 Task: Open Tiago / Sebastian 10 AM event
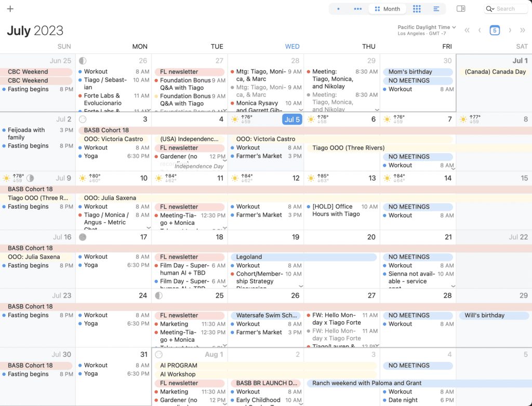tap(114, 84)
